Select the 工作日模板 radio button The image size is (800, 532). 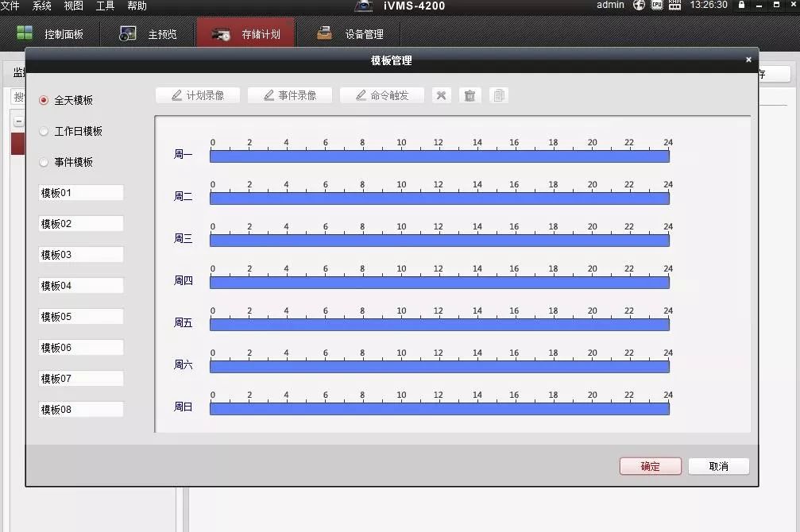point(44,131)
